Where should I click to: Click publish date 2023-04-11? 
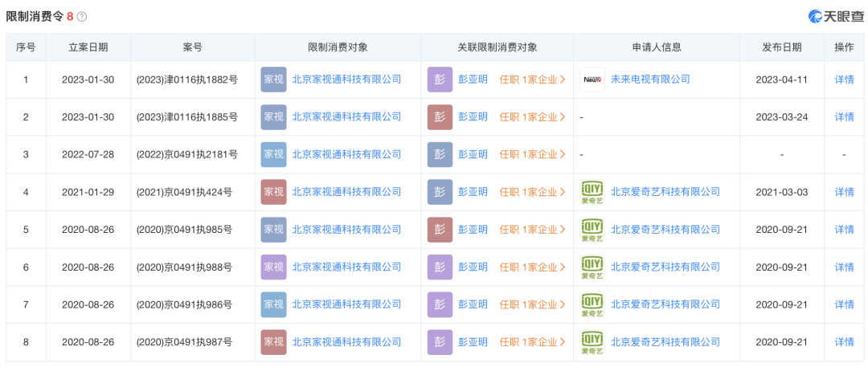coord(782,80)
